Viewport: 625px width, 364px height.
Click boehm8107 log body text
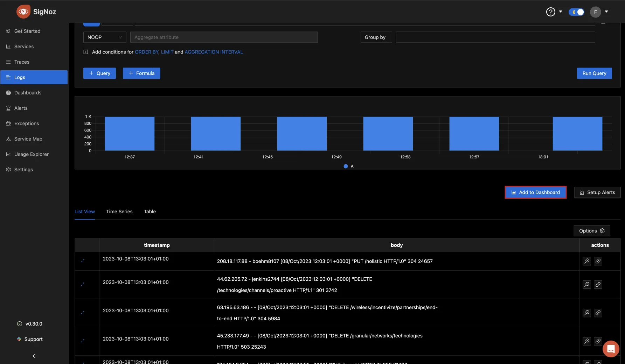[x=325, y=261]
